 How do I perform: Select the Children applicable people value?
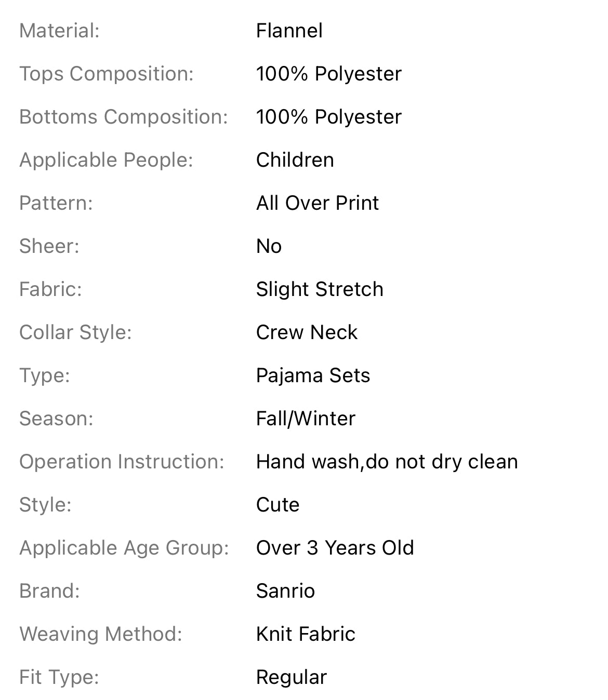[295, 160]
